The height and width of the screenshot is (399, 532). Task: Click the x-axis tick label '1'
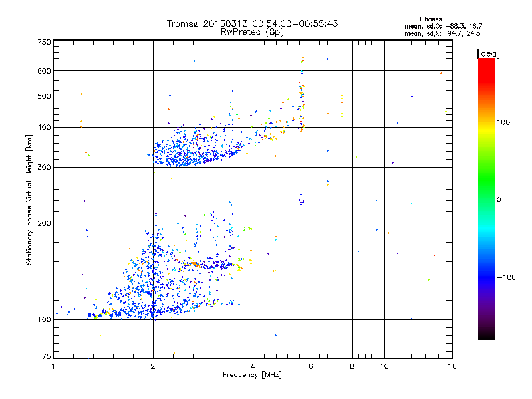53,366
